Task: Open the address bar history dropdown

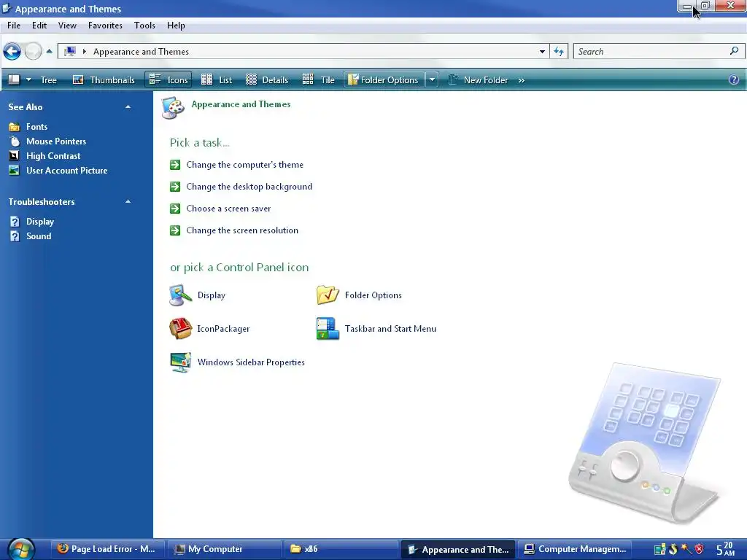Action: pos(542,52)
